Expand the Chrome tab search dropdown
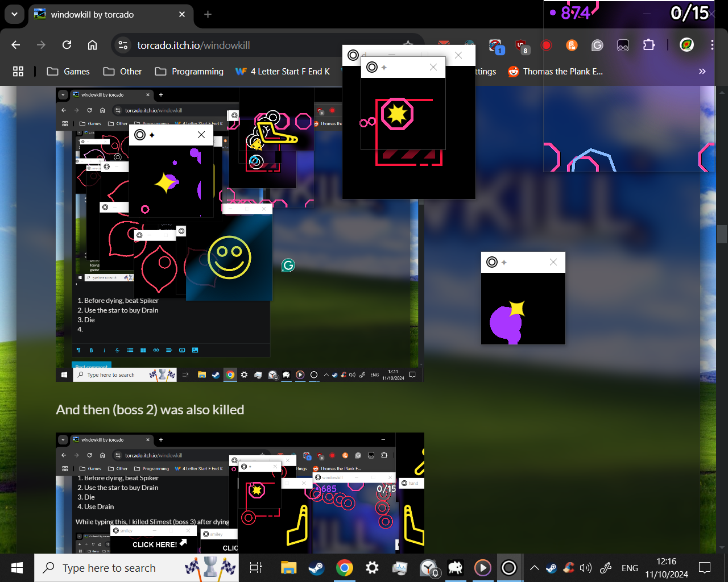Image resolution: width=728 pixels, height=582 pixels. 14,14
